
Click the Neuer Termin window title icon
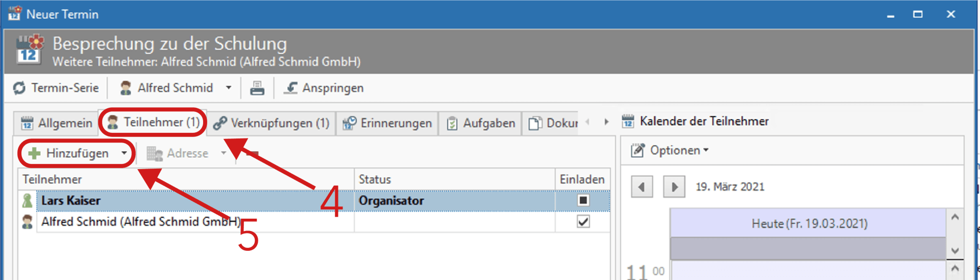coord(15,13)
